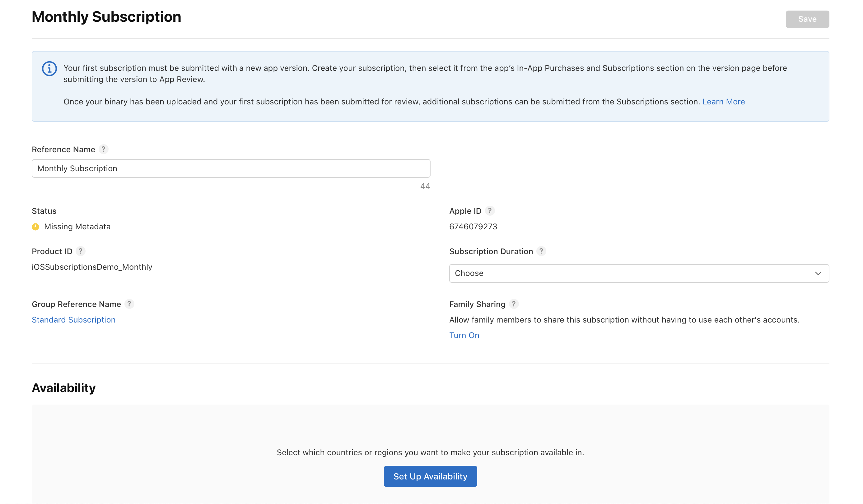This screenshot has width=863, height=504.
Task: Click help icon beside Apple ID
Action: 490,211
